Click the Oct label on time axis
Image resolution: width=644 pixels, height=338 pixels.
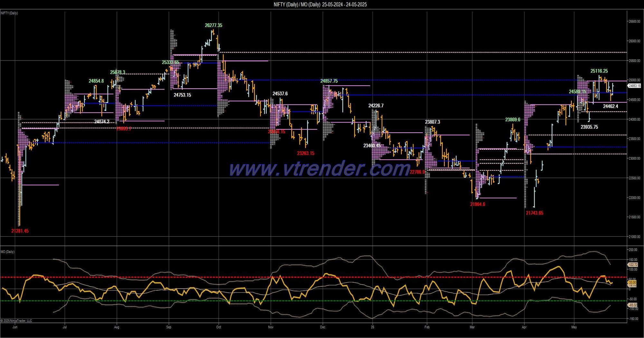219,327
